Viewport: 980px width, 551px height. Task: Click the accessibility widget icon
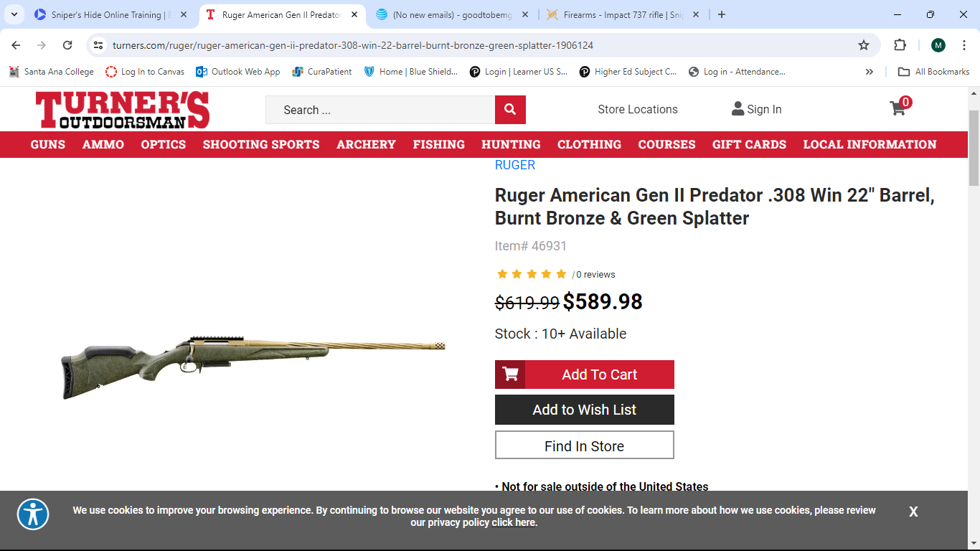(33, 514)
